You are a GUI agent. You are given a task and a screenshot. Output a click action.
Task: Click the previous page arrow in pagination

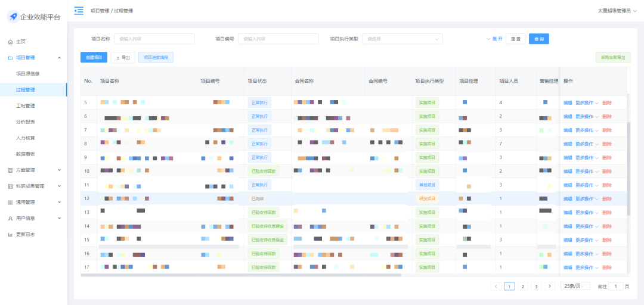pos(496,287)
